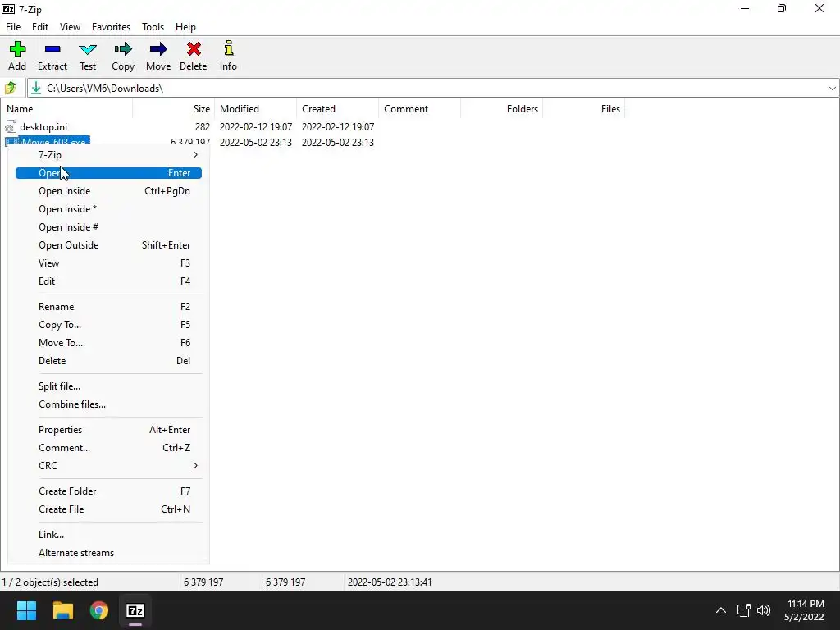Select Rename in context menu

tap(109, 307)
